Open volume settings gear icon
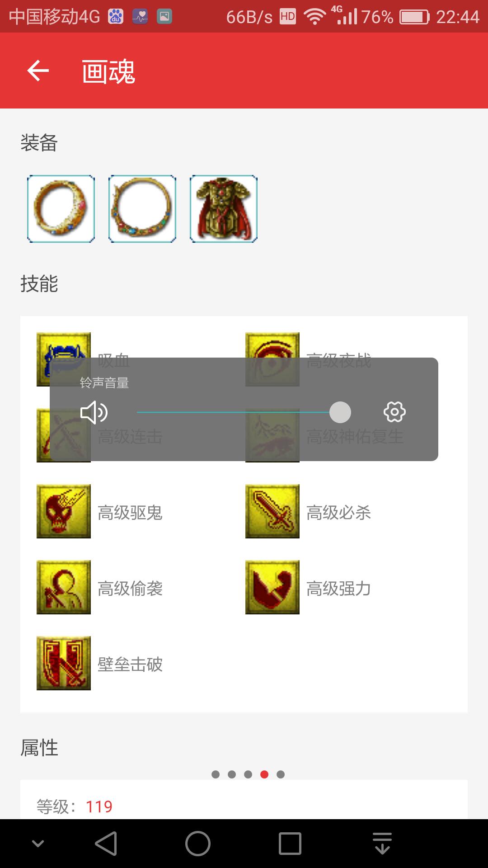This screenshot has width=488, height=868. tap(394, 412)
